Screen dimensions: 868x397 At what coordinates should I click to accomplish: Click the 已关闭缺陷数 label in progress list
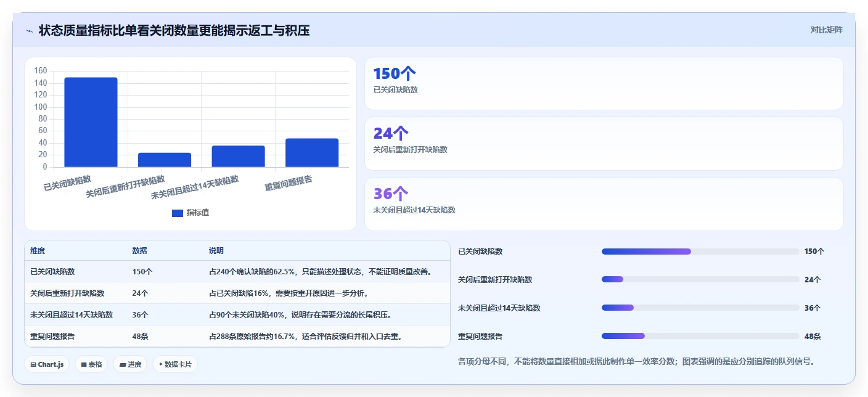click(480, 252)
